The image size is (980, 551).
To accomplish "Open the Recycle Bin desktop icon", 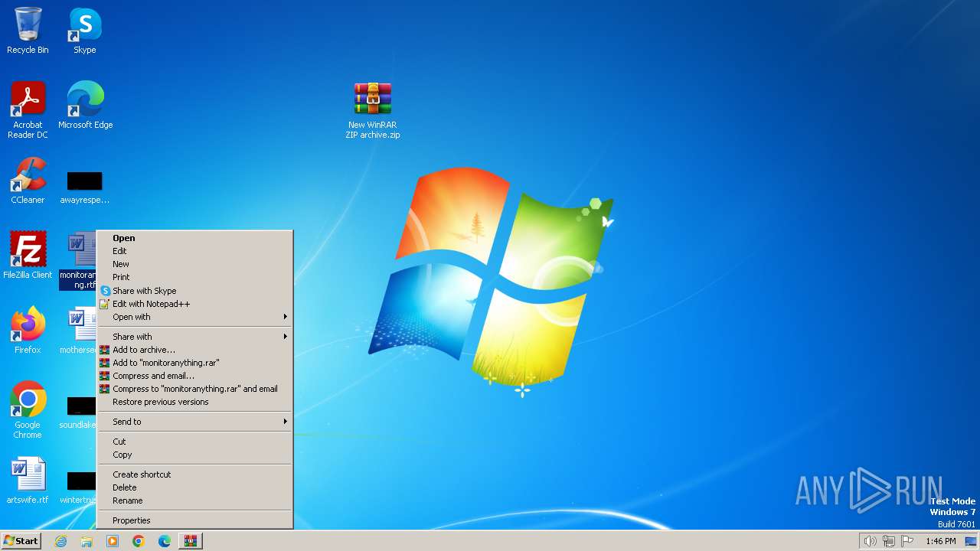I will click(x=28, y=31).
